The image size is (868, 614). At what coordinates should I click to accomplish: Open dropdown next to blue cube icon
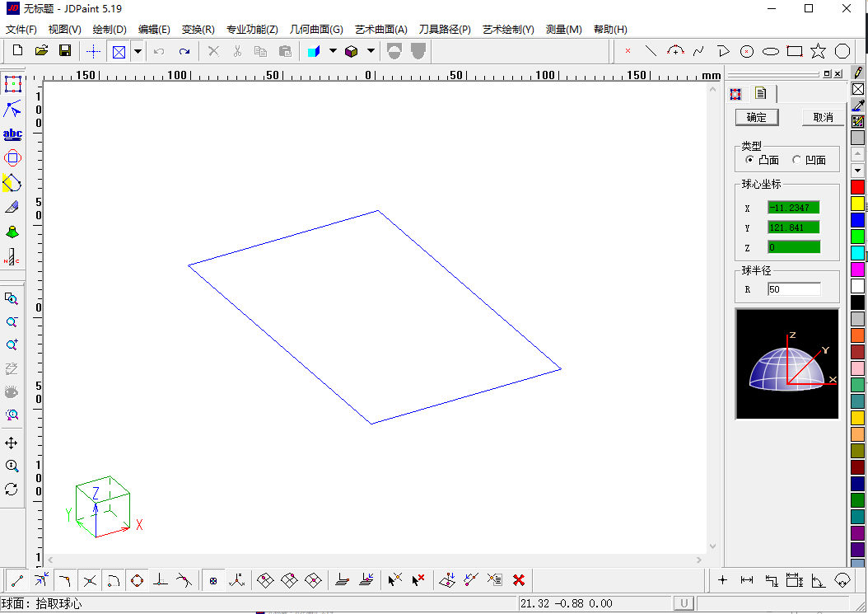[333, 51]
